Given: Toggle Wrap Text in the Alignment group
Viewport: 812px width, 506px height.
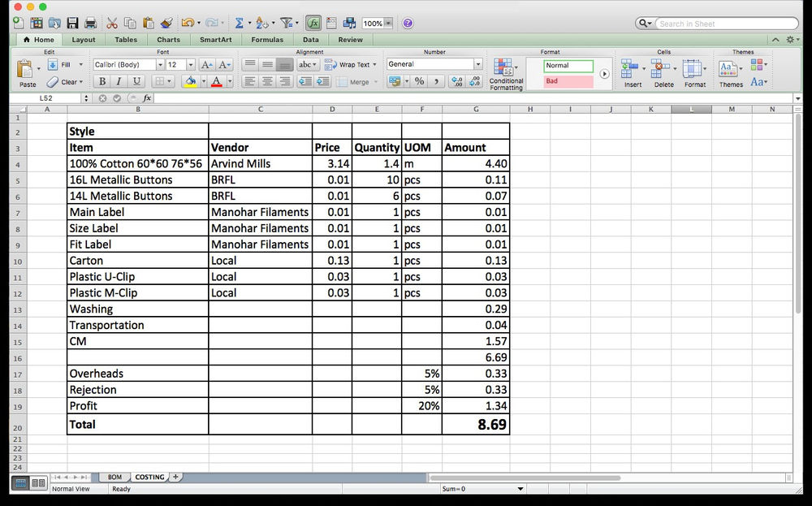Looking at the screenshot, I should [353, 65].
